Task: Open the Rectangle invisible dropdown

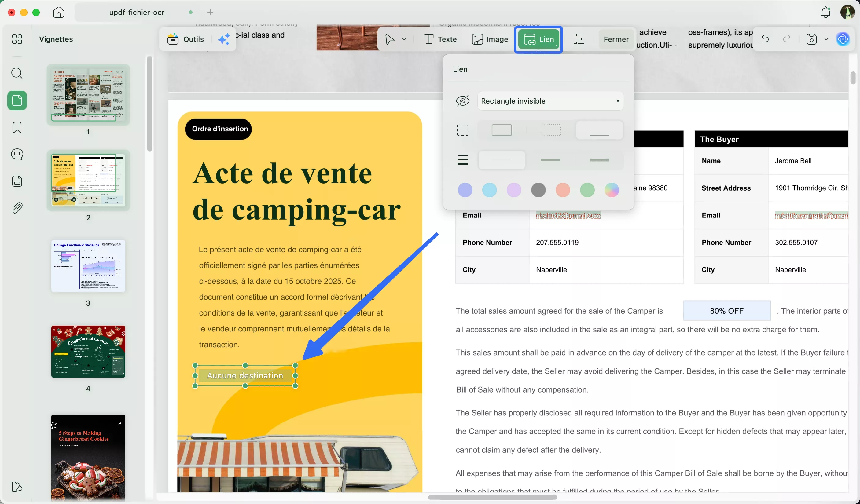Action: coord(550,100)
